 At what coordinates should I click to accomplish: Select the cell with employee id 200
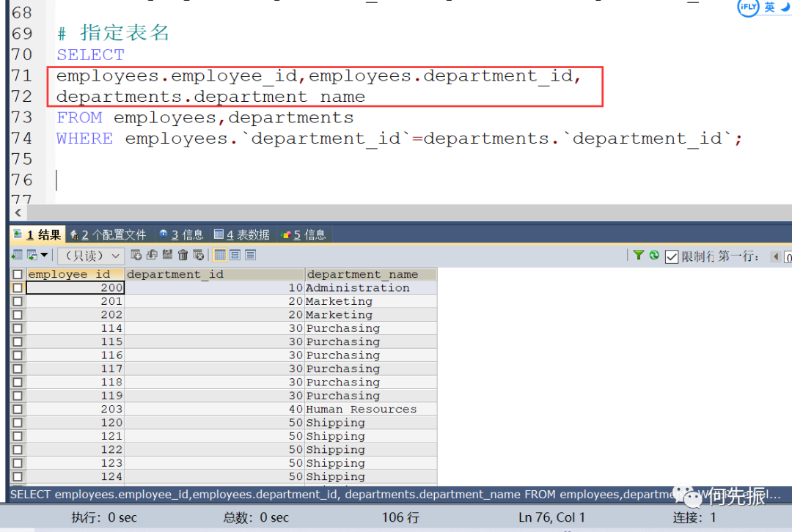point(75,288)
